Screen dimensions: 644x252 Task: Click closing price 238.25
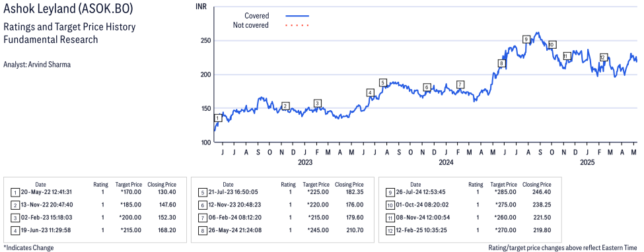542,205
